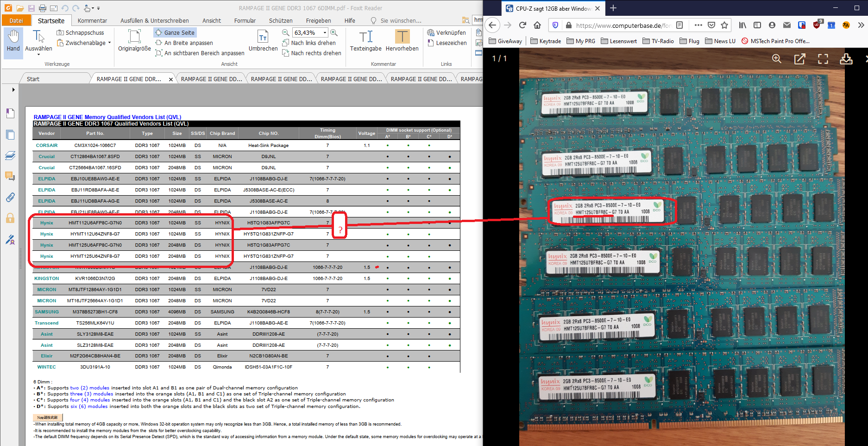The height and width of the screenshot is (446, 868).
Task: Download the RAM modules photo
Action: pos(846,58)
